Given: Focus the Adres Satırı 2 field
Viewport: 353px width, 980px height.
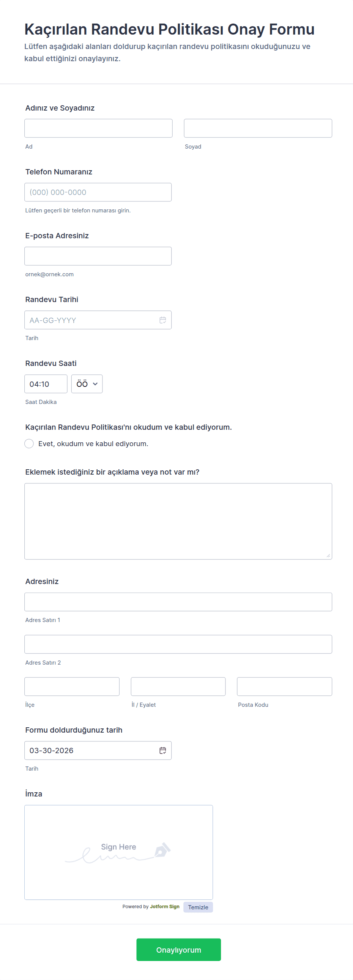Looking at the screenshot, I should tap(178, 644).
